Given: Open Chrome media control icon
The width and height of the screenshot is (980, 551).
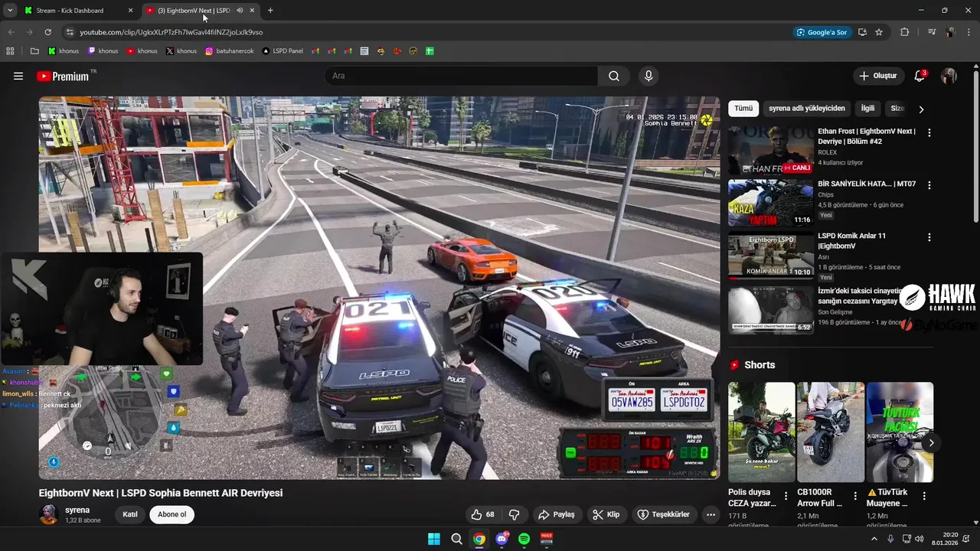Looking at the screenshot, I should [x=932, y=32].
